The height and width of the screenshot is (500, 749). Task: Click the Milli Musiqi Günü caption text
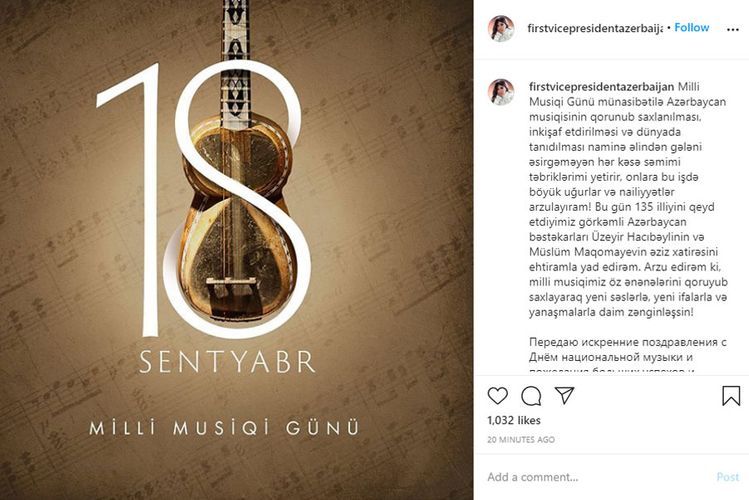click(x=224, y=427)
